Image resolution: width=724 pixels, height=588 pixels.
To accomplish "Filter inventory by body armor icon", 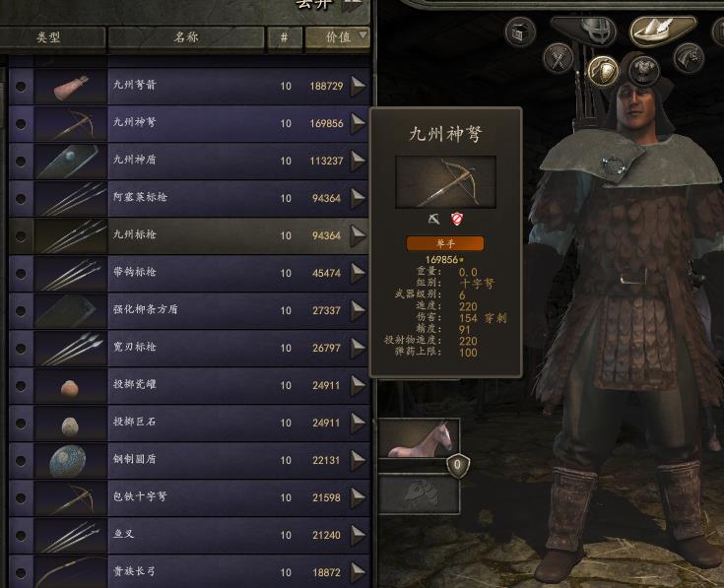I will (x=642, y=70).
